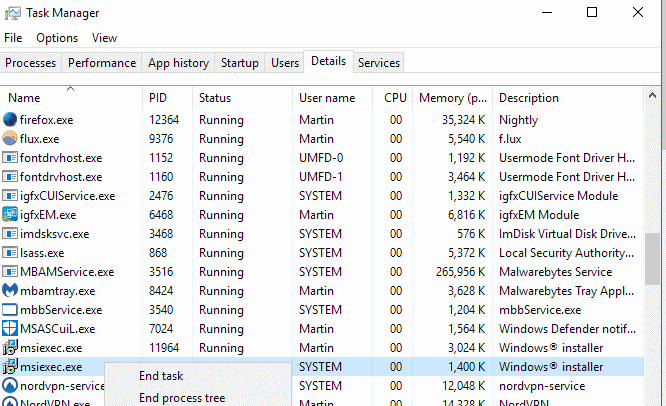This screenshot has height=406, width=666.
Task: Click the igfxEM Module description
Action: click(x=539, y=215)
